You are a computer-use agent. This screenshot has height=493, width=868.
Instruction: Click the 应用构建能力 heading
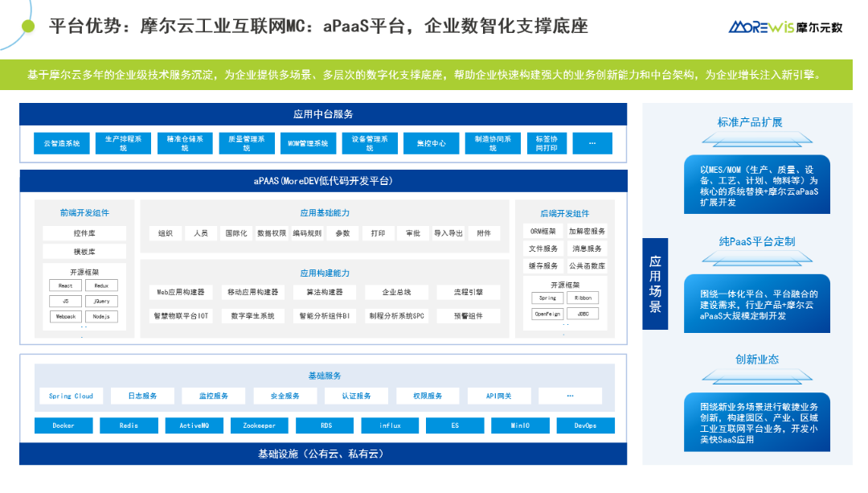[325, 273]
